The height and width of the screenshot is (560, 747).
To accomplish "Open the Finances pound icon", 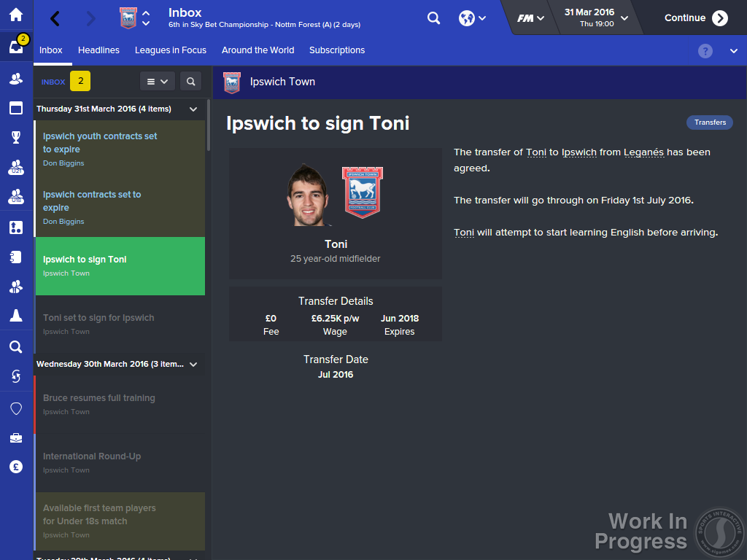I will [x=16, y=467].
